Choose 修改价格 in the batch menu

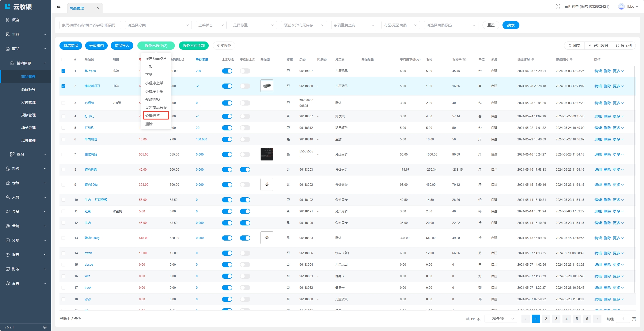coord(153,99)
